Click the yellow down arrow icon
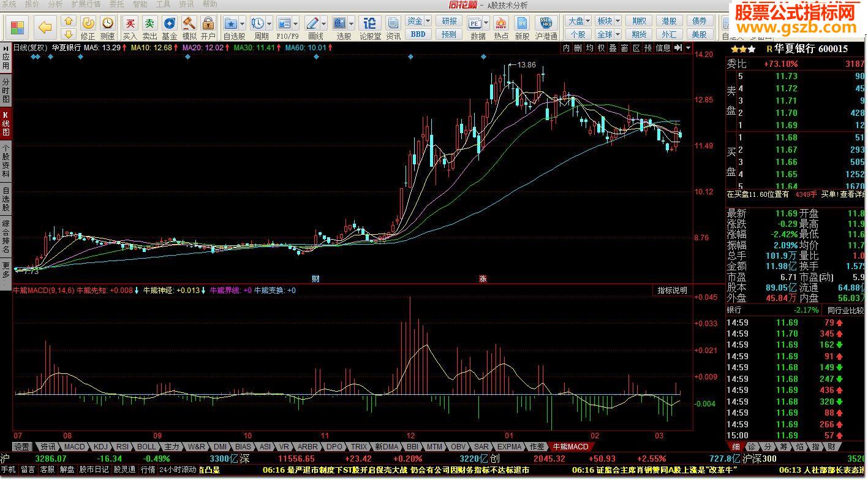Screen dimensions: 868x480 tap(69, 34)
